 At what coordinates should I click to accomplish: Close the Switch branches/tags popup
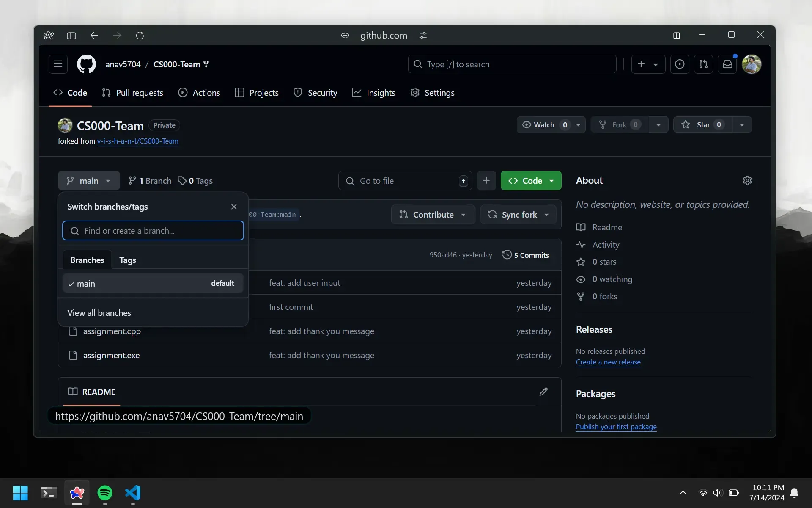[234, 207]
